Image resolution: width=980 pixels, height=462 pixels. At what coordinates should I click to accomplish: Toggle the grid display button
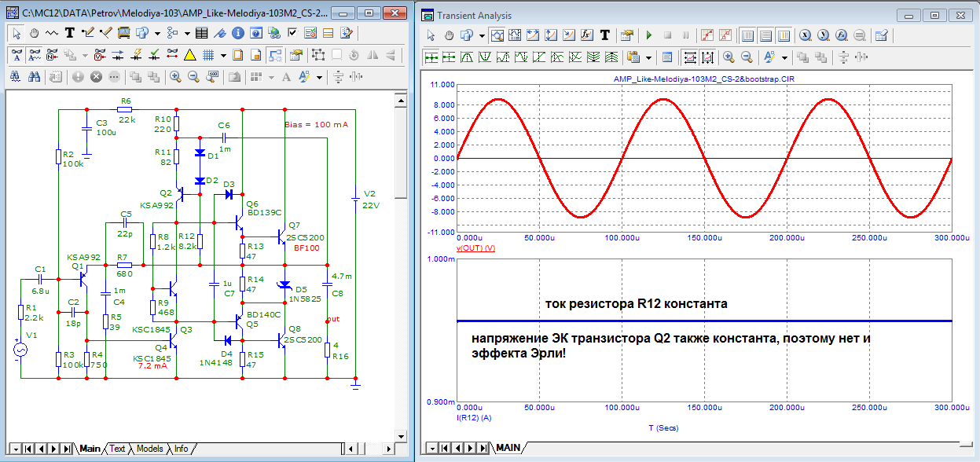pyautogui.click(x=208, y=55)
